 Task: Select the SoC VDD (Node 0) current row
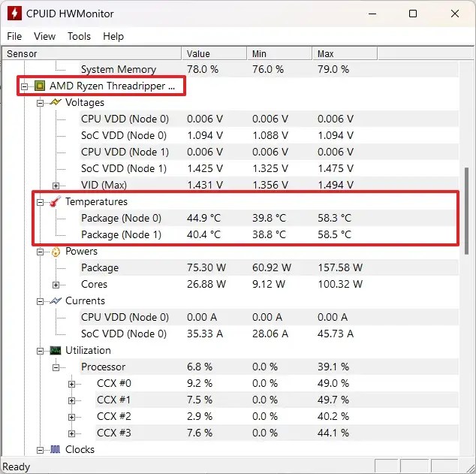[269, 334]
